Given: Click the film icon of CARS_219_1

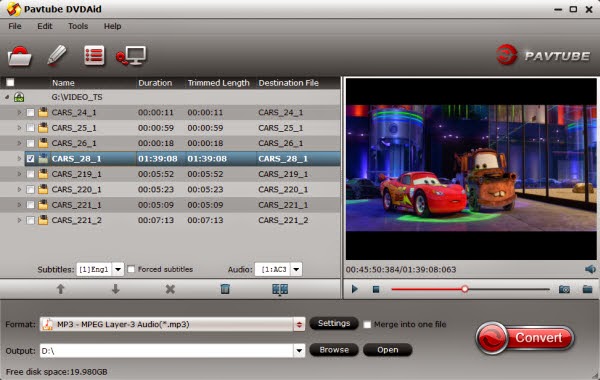Looking at the screenshot, I should 43,174.
